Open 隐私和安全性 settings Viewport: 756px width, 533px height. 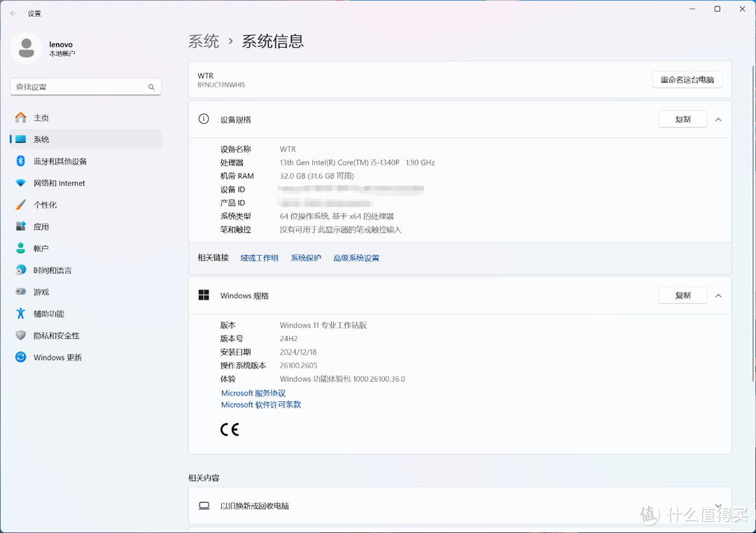tap(86, 335)
